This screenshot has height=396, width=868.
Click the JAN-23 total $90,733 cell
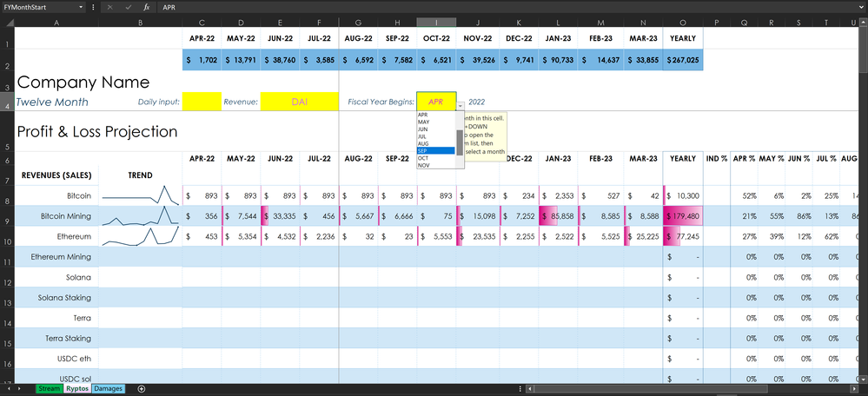point(558,60)
